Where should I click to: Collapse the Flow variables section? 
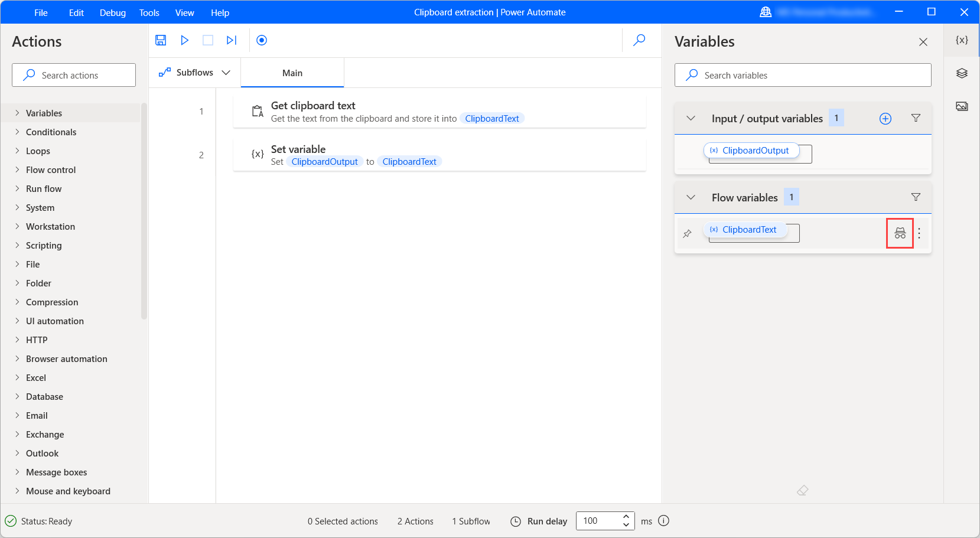click(x=691, y=197)
